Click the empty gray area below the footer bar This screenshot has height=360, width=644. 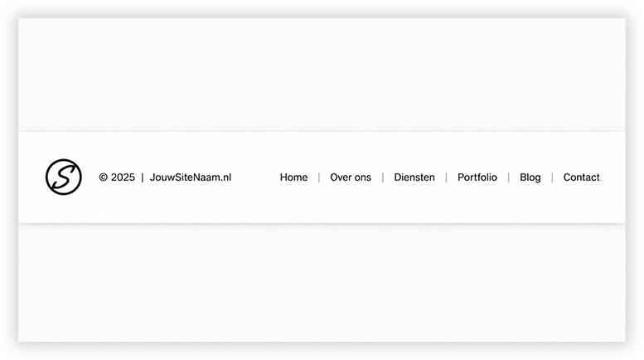click(x=322, y=283)
